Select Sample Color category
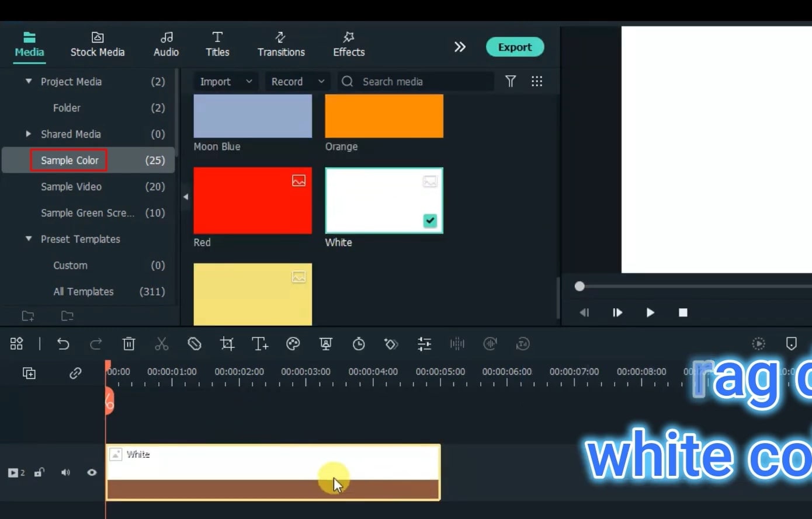 (88, 160)
